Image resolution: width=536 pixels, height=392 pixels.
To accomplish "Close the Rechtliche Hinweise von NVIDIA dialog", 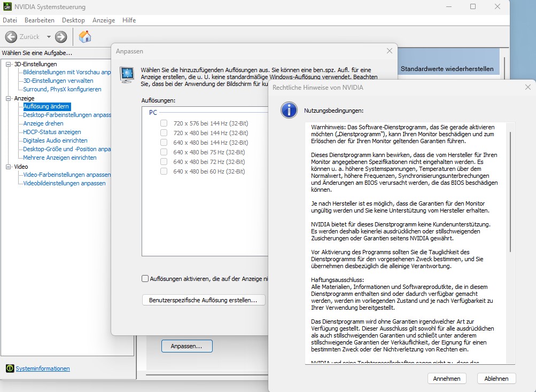I will click(x=528, y=87).
